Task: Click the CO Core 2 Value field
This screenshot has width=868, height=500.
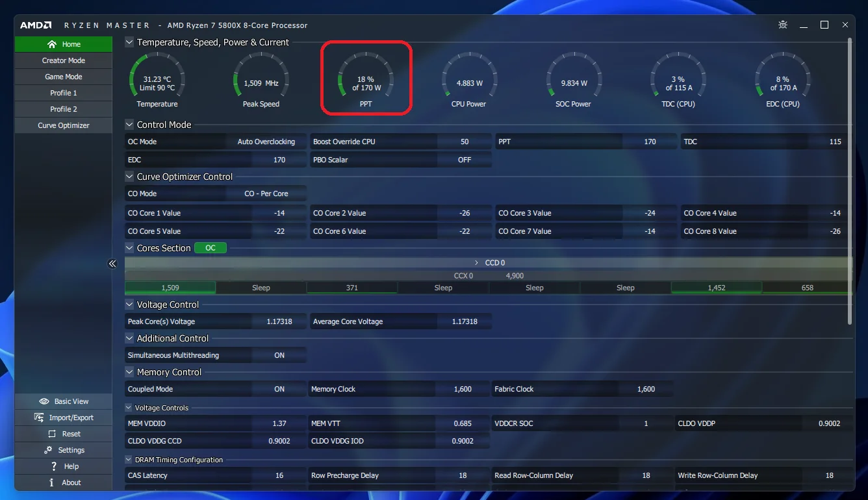Action: tap(401, 213)
